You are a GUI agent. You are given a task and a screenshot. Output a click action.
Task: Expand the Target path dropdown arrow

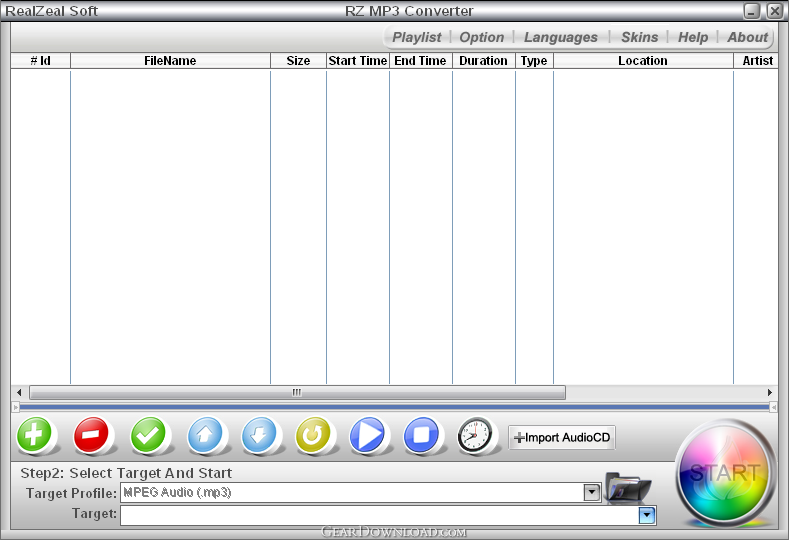(647, 515)
